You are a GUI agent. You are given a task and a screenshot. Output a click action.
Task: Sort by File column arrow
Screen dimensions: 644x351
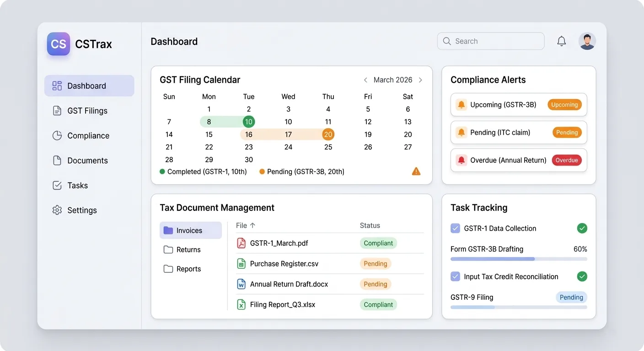(x=252, y=225)
